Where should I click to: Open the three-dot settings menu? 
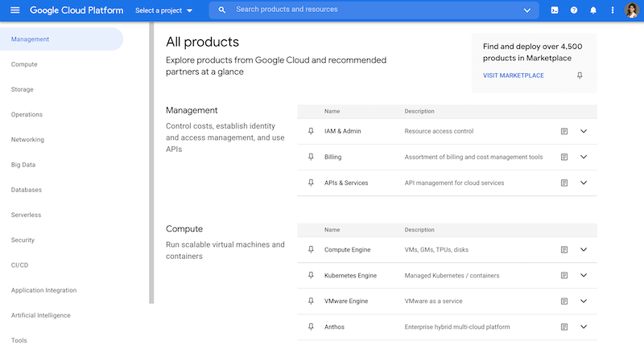pyautogui.click(x=613, y=10)
